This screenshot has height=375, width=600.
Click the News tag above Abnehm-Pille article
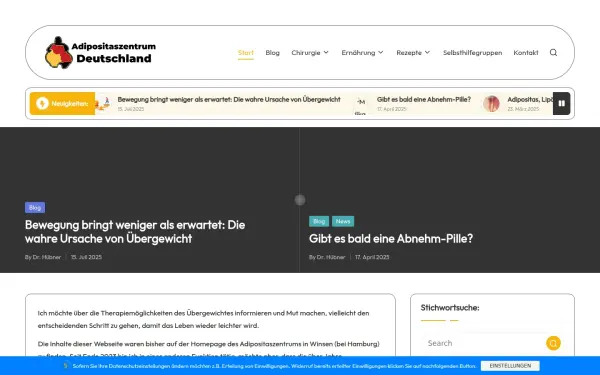pyautogui.click(x=343, y=221)
